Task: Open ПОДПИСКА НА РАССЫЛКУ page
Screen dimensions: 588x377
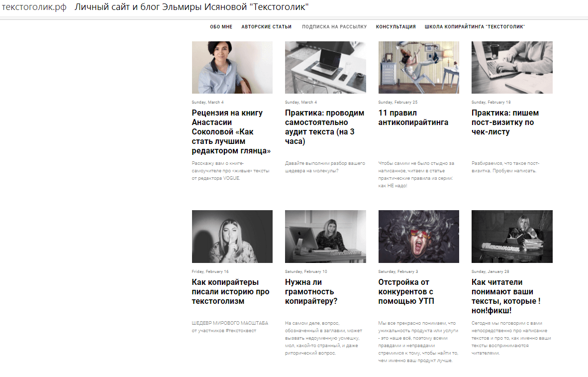Action: point(334,27)
